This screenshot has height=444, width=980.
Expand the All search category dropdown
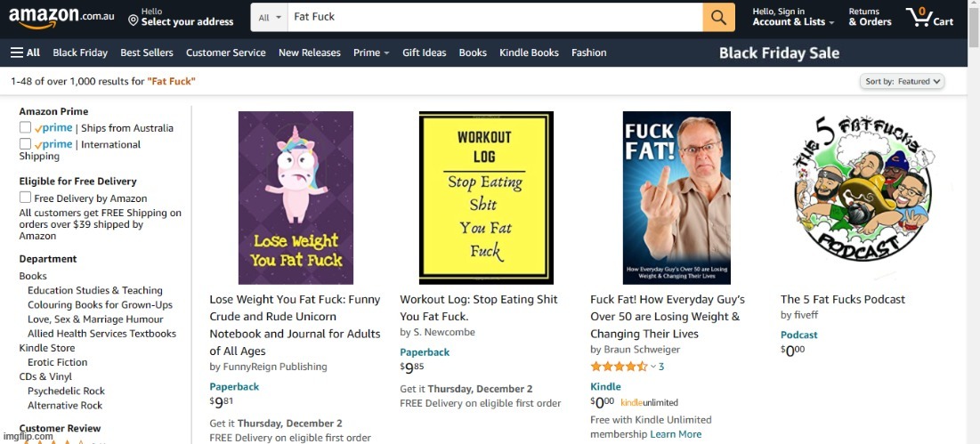click(270, 18)
